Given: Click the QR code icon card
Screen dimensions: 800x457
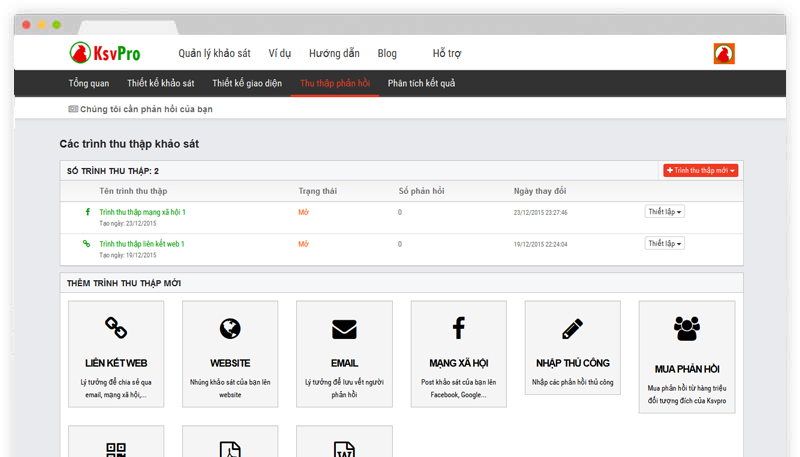Looking at the screenshot, I should click(x=116, y=441).
